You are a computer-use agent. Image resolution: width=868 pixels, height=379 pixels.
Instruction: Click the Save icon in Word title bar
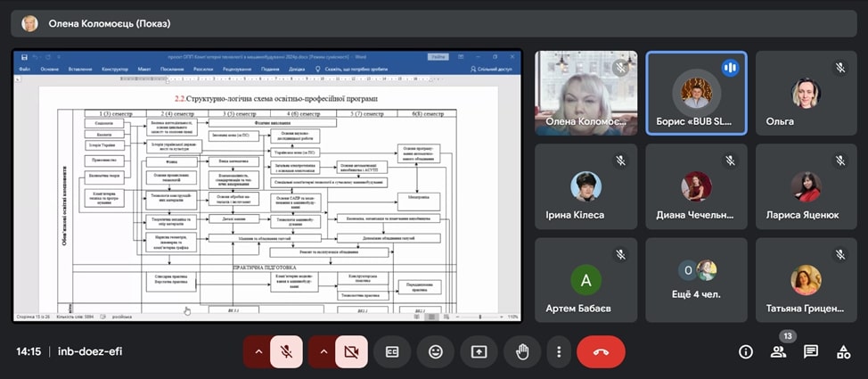click(x=24, y=57)
